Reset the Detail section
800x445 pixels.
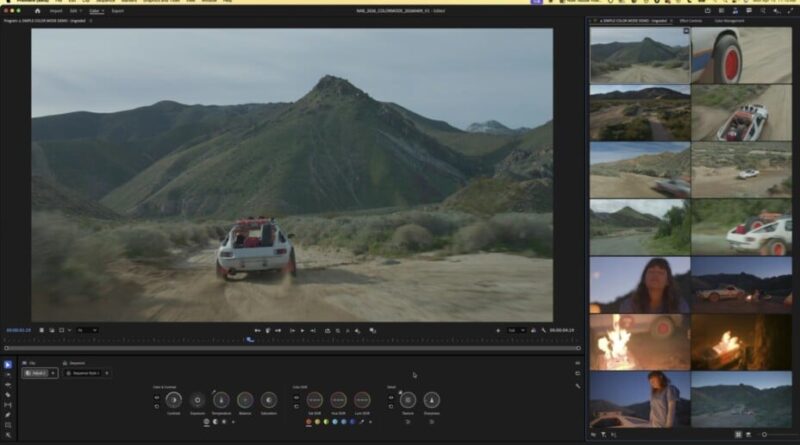click(x=391, y=407)
